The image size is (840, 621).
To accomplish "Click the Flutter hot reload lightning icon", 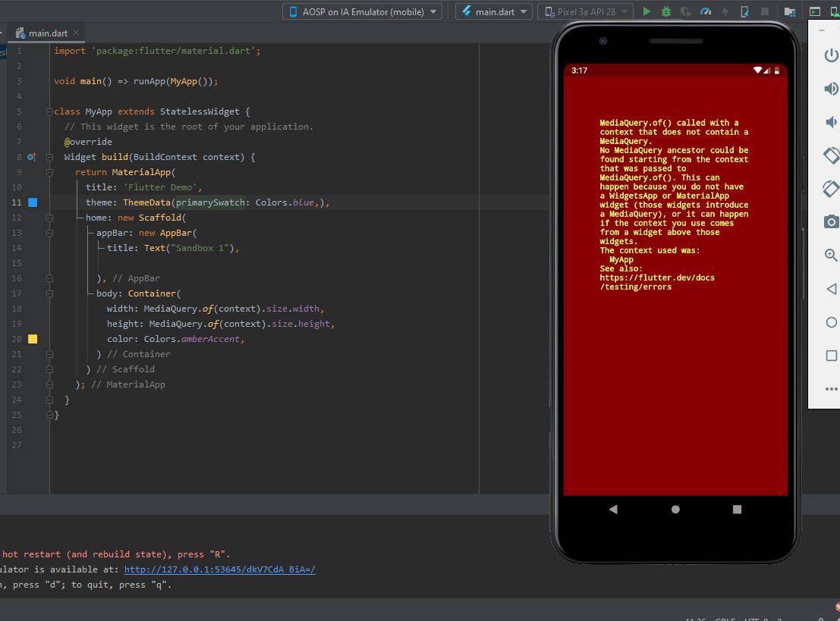I will (725, 11).
